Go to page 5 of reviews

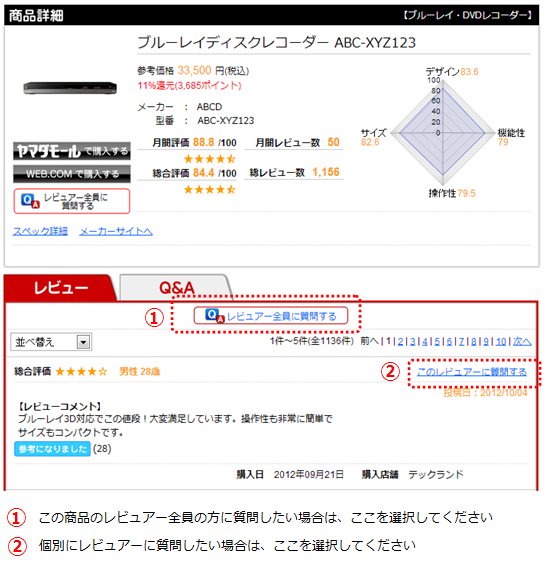coord(437,341)
